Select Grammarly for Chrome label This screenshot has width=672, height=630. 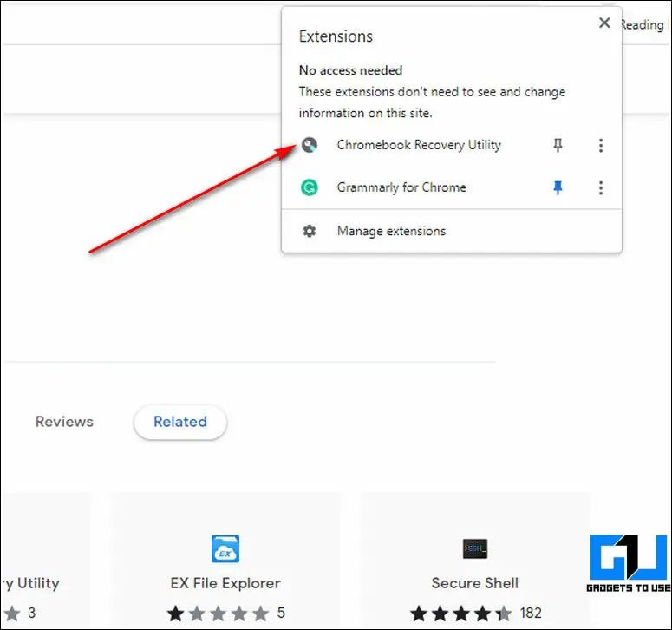(401, 187)
